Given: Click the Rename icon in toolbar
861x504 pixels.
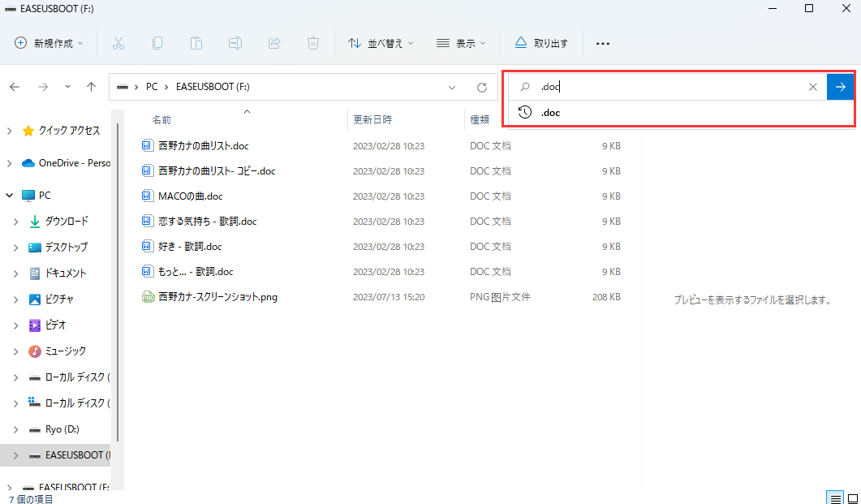Looking at the screenshot, I should 235,43.
